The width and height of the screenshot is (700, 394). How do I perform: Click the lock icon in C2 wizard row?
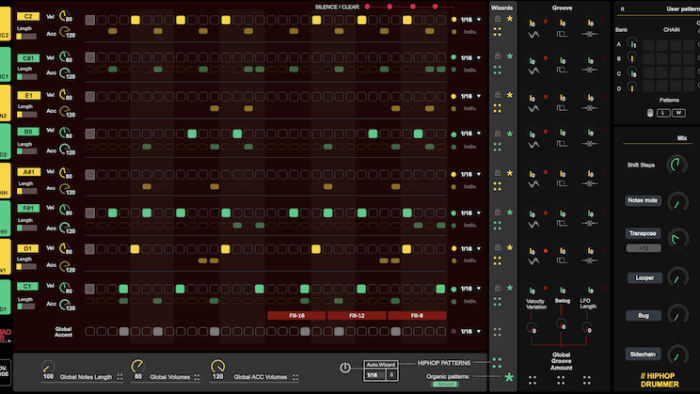click(x=498, y=19)
